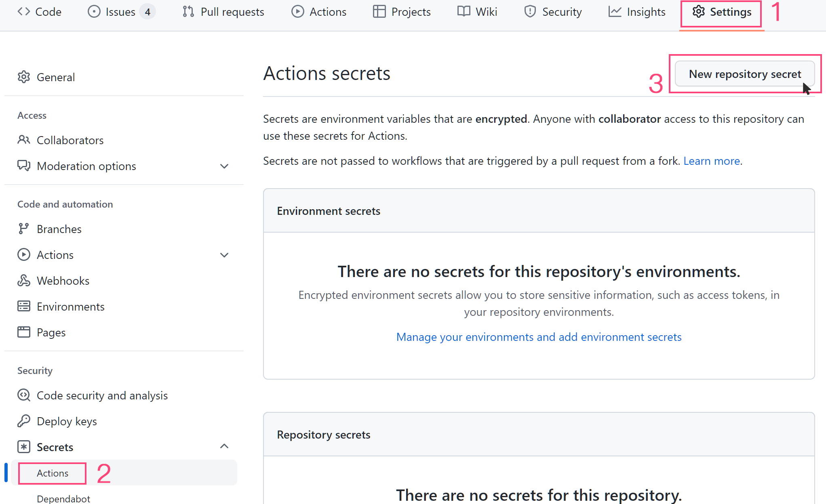Screen dimensions: 826x504
Task: Open the Insights tab
Action: click(637, 12)
